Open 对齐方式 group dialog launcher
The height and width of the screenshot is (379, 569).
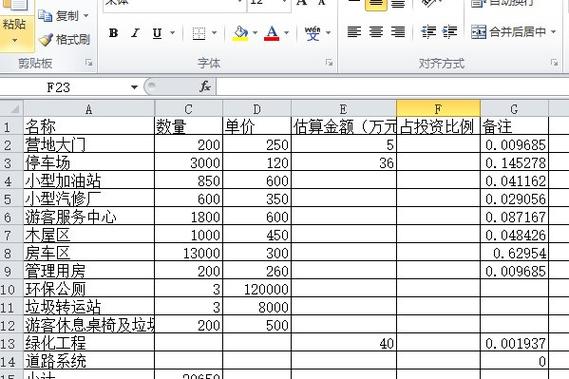(554, 63)
